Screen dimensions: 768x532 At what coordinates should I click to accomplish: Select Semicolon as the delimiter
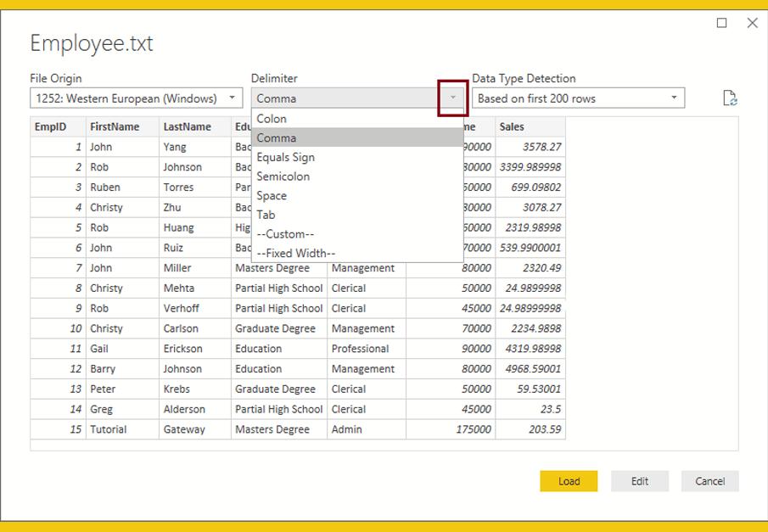point(283,176)
